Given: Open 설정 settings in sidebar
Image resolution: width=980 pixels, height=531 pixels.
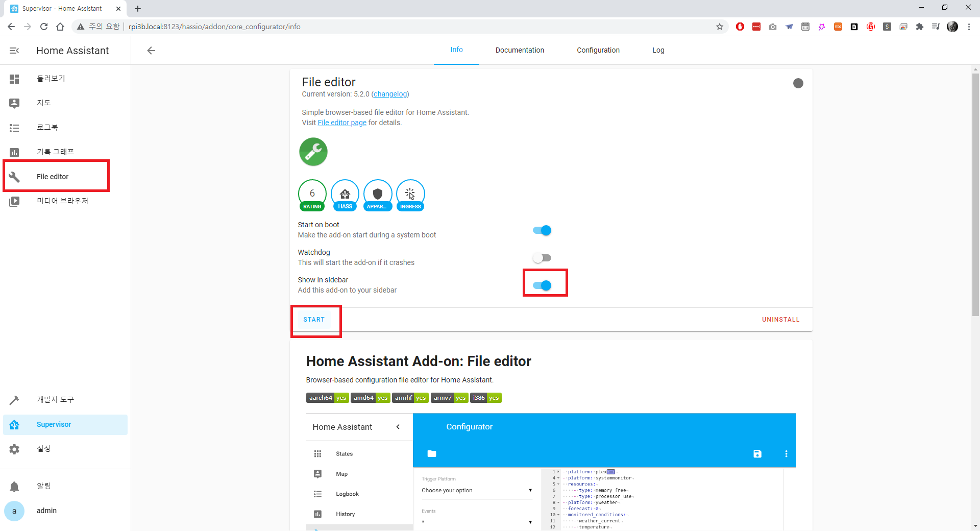Looking at the screenshot, I should [65, 449].
